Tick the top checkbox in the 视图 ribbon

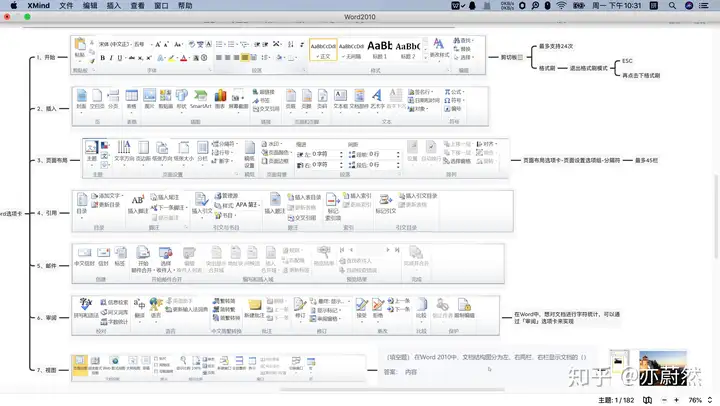coord(157,359)
